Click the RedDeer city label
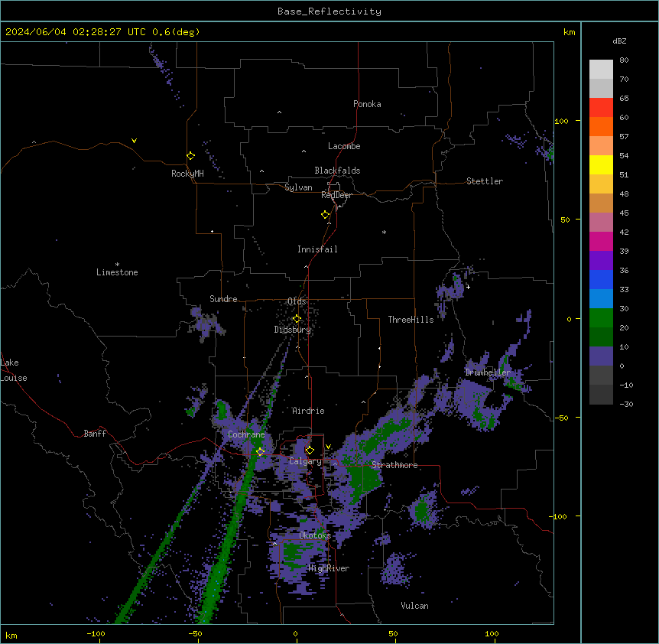This screenshot has width=659, height=644. pyautogui.click(x=336, y=195)
